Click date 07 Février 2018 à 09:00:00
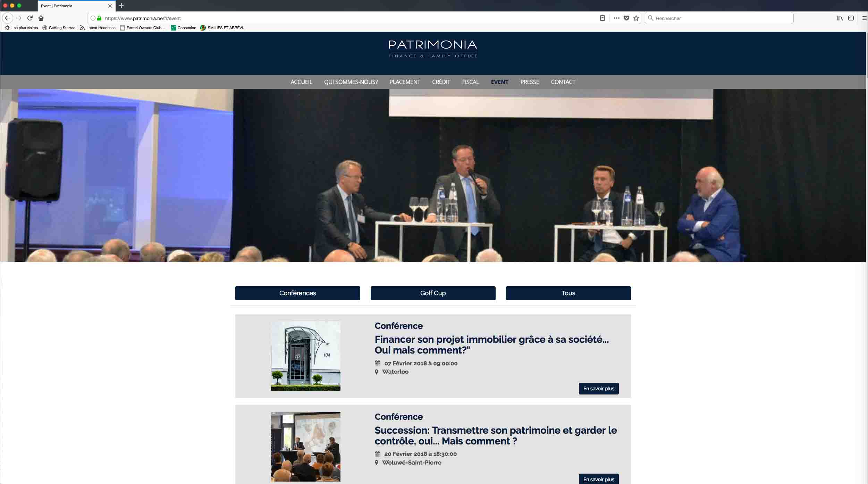The height and width of the screenshot is (484, 868). coord(421,363)
